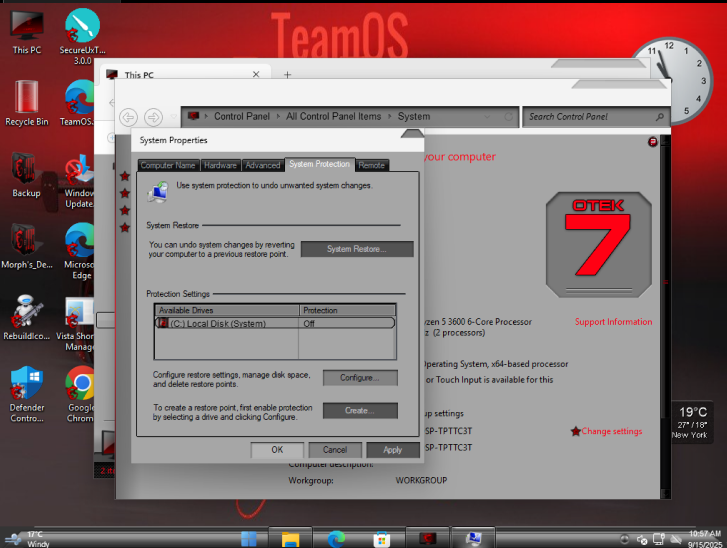Expand the address bar history dropdown
The width and height of the screenshot is (727, 548).
pos(487,117)
